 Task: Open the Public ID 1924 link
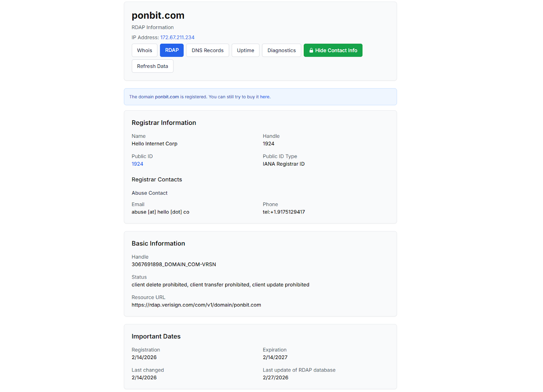137,164
